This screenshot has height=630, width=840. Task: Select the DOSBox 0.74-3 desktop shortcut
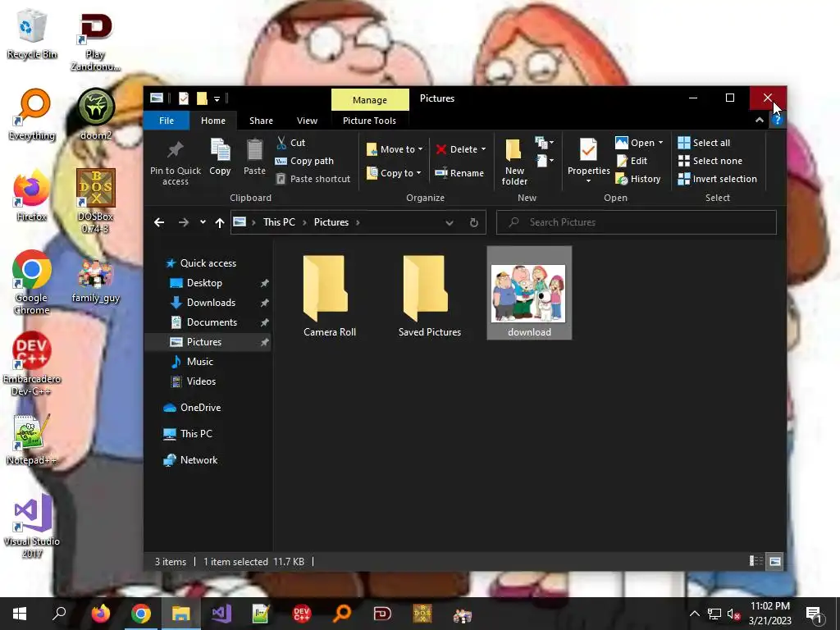[x=95, y=201]
